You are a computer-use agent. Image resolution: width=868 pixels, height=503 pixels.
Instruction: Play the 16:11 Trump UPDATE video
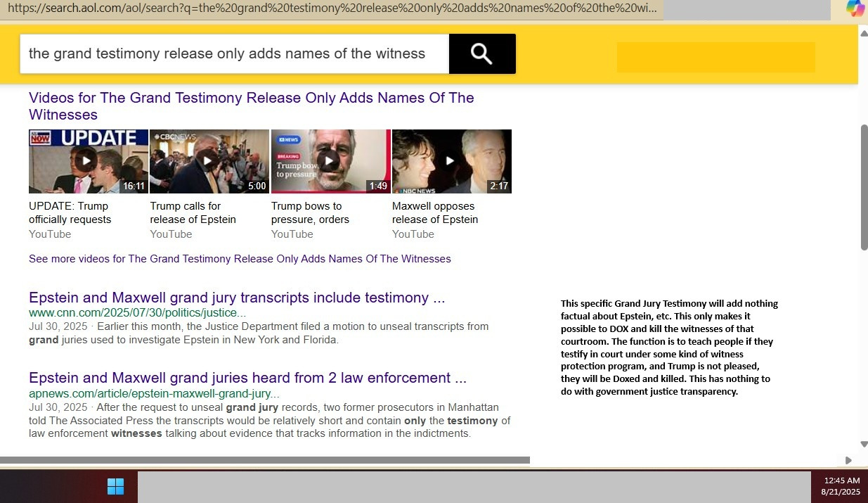[x=89, y=161]
